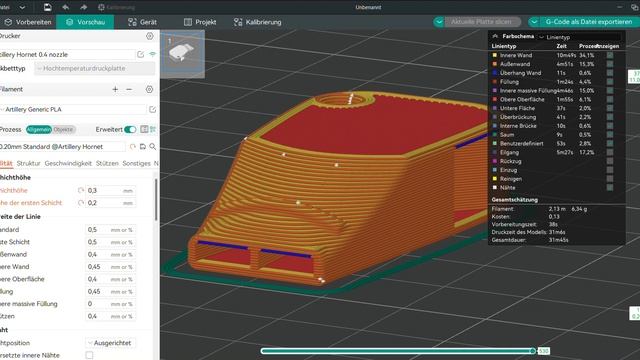The height and width of the screenshot is (360, 640).
Task: Search process settings with magnifier icon
Action: tap(153, 147)
